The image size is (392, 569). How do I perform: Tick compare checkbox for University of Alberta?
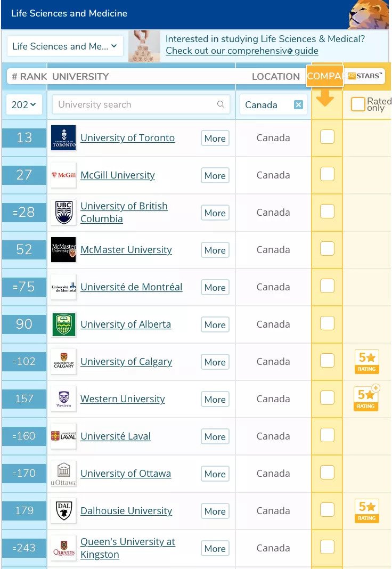pyautogui.click(x=327, y=323)
